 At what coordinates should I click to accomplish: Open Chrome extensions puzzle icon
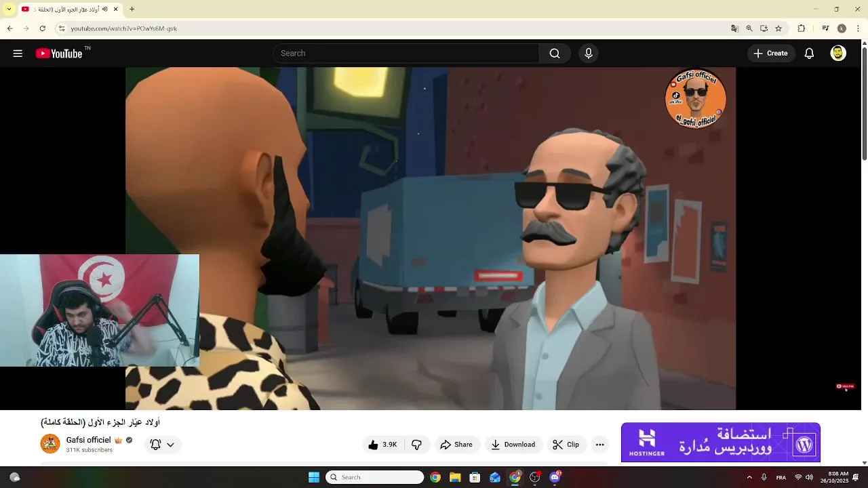[x=801, y=28]
